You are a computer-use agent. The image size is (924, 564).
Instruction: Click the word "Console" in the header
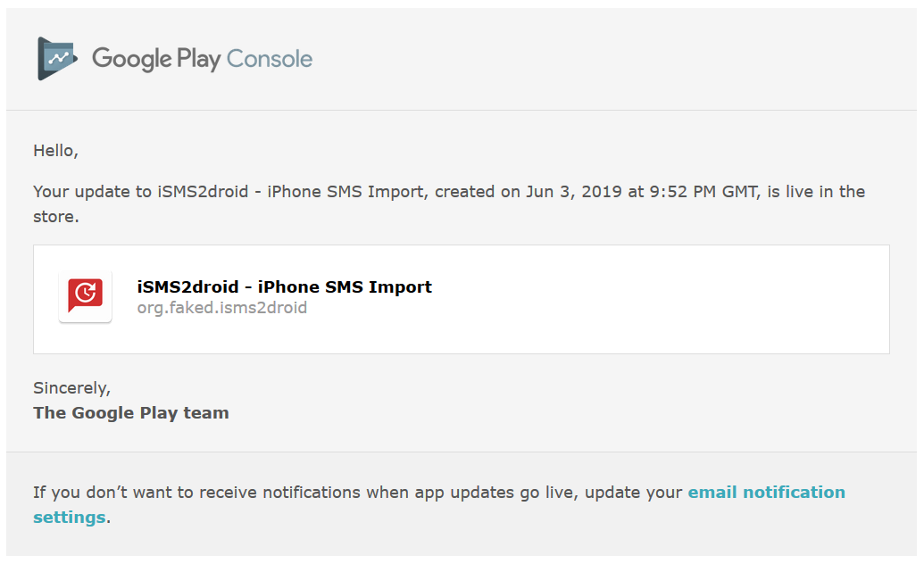270,59
